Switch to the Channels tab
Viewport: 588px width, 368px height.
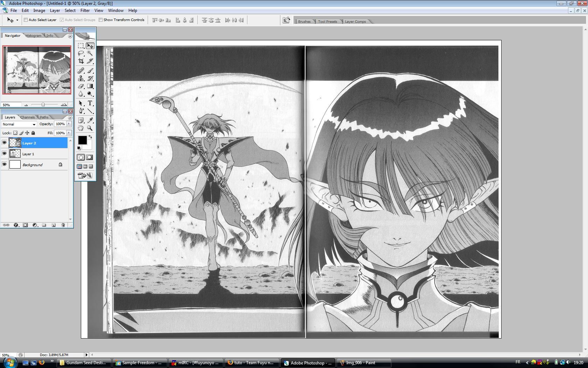(x=27, y=117)
